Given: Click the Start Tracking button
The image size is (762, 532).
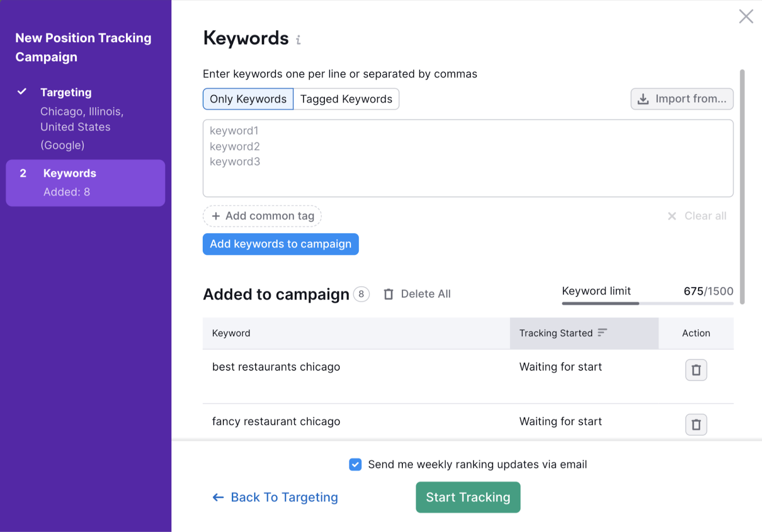Looking at the screenshot, I should (x=467, y=497).
